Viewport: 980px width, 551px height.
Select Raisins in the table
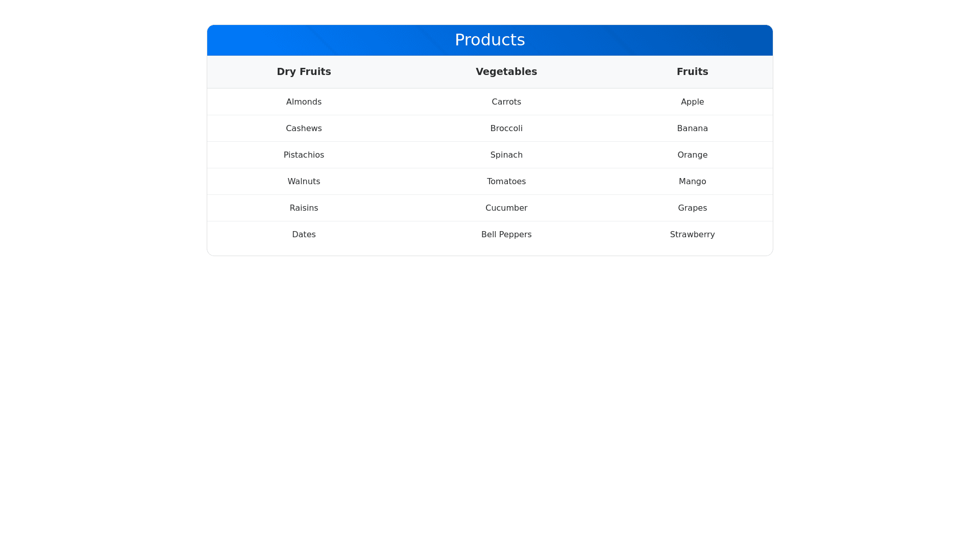[x=304, y=208]
